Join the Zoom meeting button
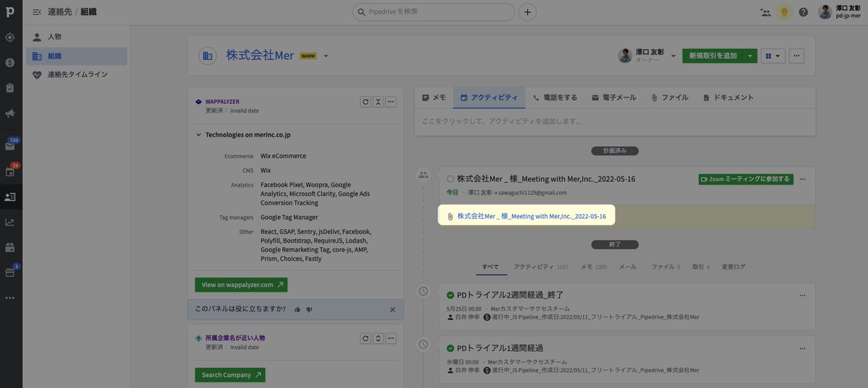Viewport: 868px width, 388px height. [746, 179]
